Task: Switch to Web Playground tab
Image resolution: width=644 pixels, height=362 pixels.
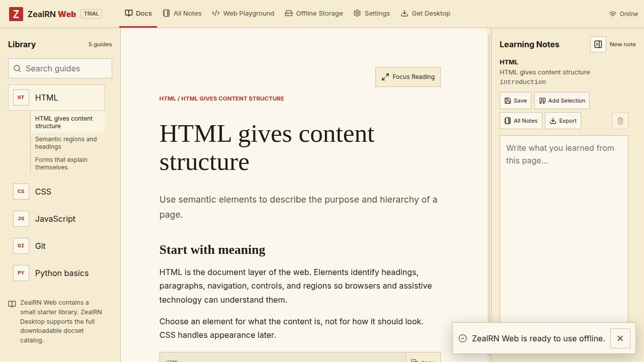Action: point(243,14)
